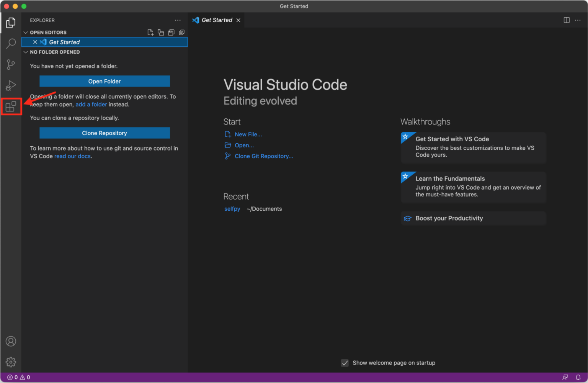Click the Close All Editors icon

click(181, 32)
